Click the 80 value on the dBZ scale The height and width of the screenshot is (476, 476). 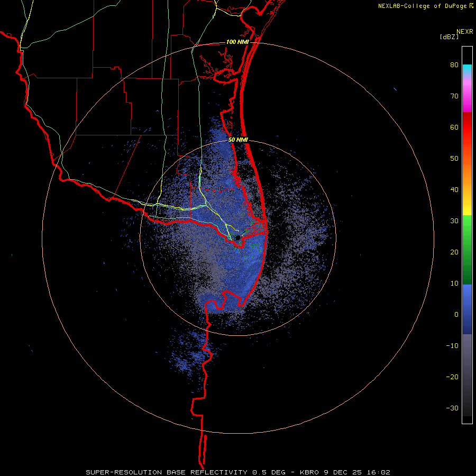[454, 65]
